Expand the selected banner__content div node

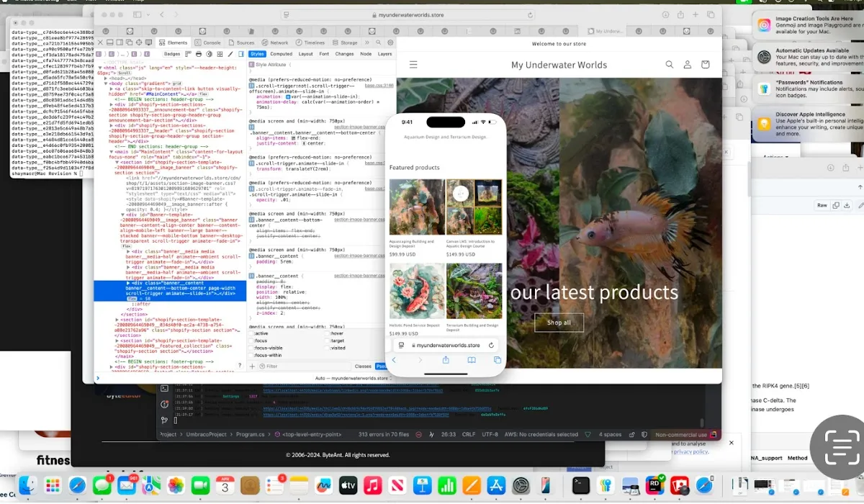tap(128, 283)
